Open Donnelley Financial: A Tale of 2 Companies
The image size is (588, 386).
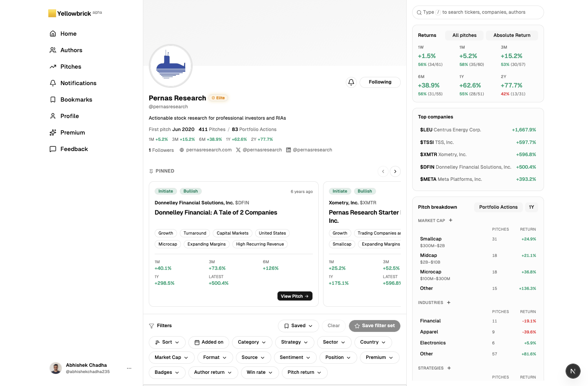[x=216, y=213]
